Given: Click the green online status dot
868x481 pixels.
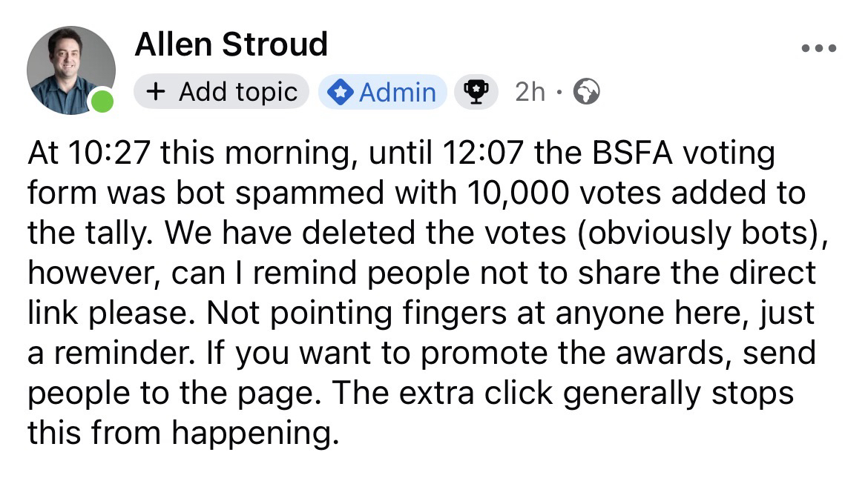Looking at the screenshot, I should [102, 100].
